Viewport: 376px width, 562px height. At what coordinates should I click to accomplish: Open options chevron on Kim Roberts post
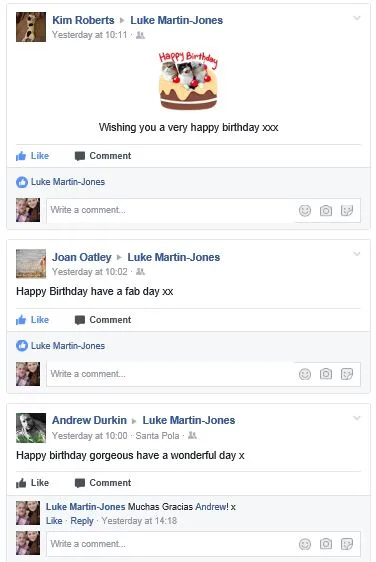pos(357,18)
